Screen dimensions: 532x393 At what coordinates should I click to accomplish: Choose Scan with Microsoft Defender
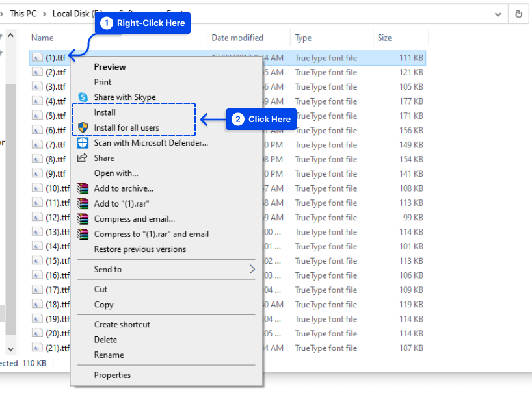151,143
